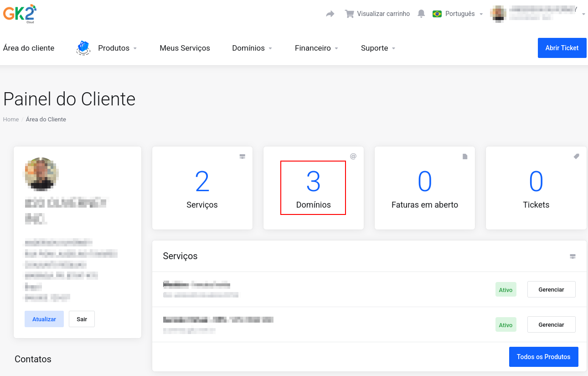Click the first service's Ativo badge
This screenshot has width=588, height=376.
pyautogui.click(x=505, y=290)
